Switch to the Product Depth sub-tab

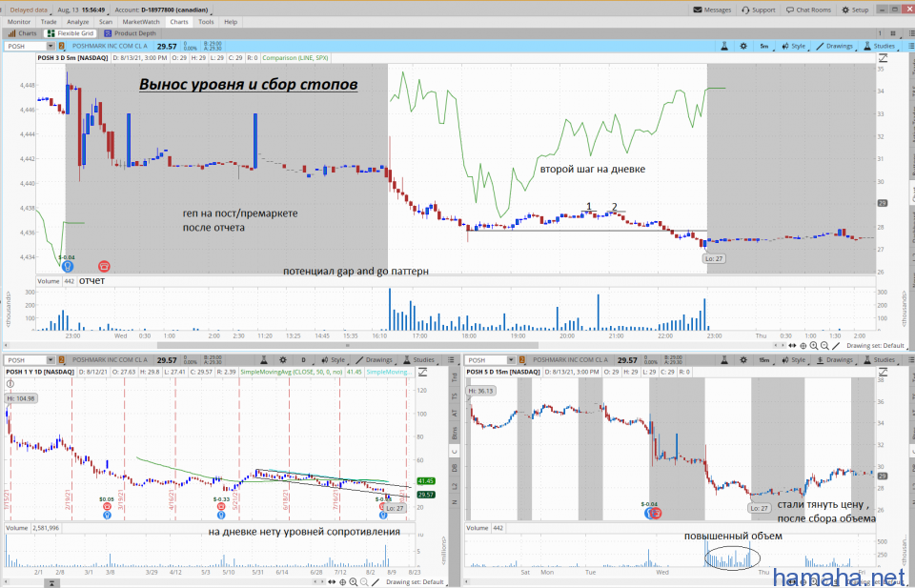(x=131, y=34)
